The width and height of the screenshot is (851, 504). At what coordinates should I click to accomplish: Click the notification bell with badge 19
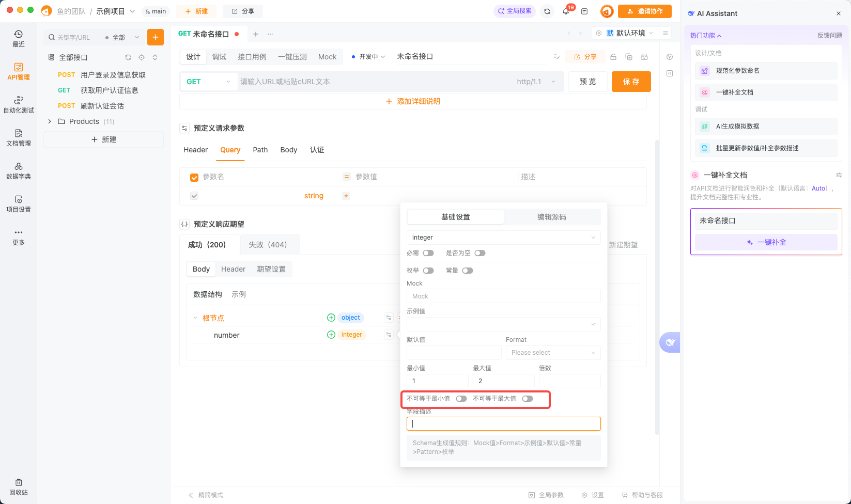coord(566,11)
